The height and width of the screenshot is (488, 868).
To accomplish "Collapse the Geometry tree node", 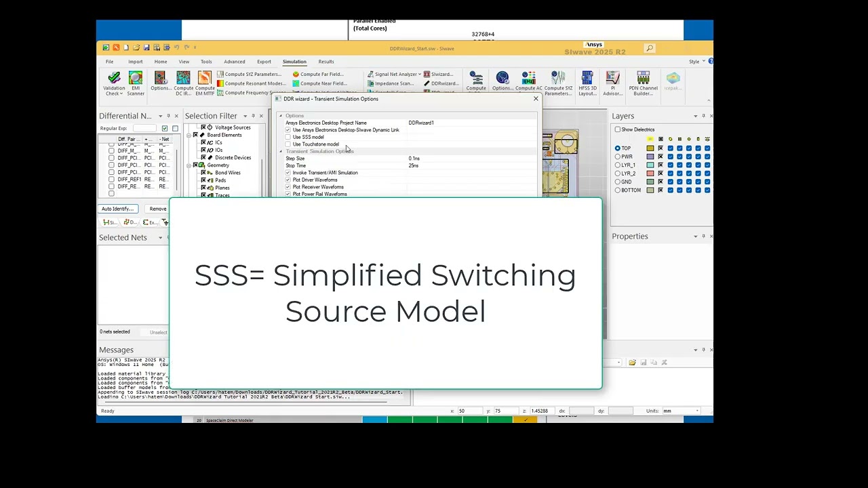I will click(189, 165).
